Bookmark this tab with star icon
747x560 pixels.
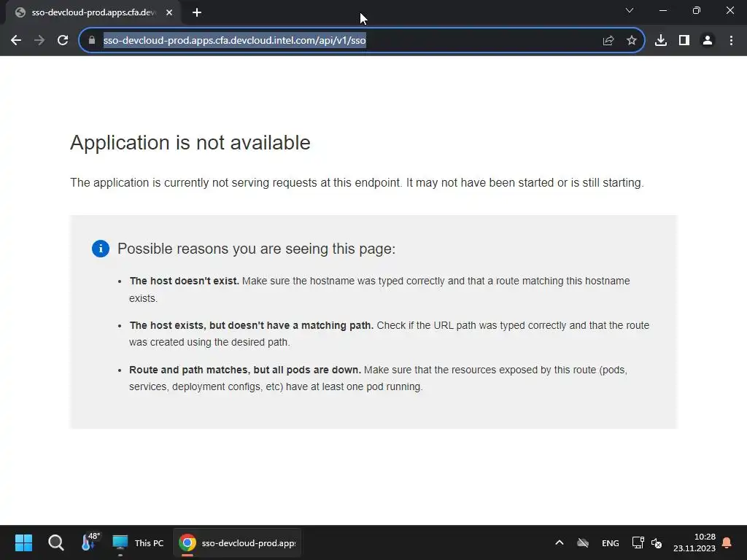[632, 41]
